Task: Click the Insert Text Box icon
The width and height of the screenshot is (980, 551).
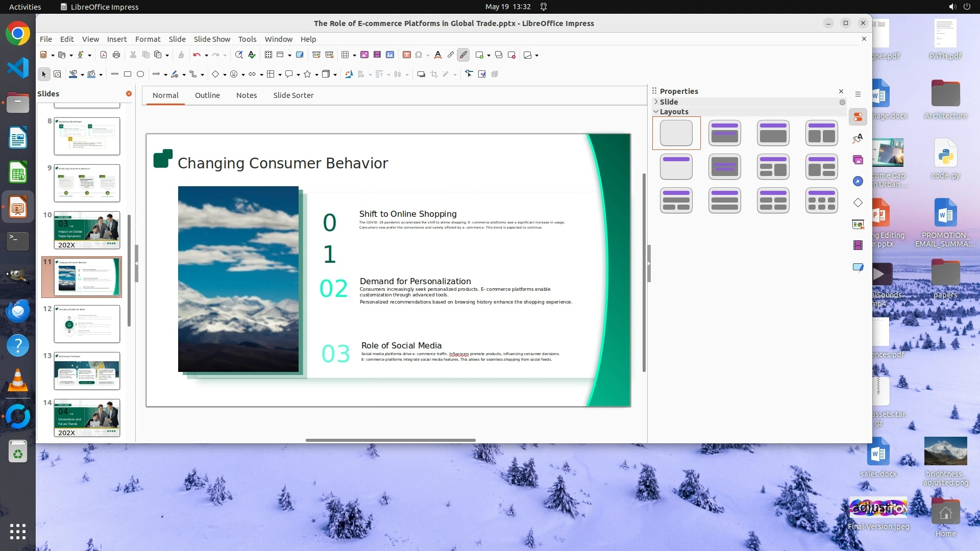Action: tap(407, 55)
